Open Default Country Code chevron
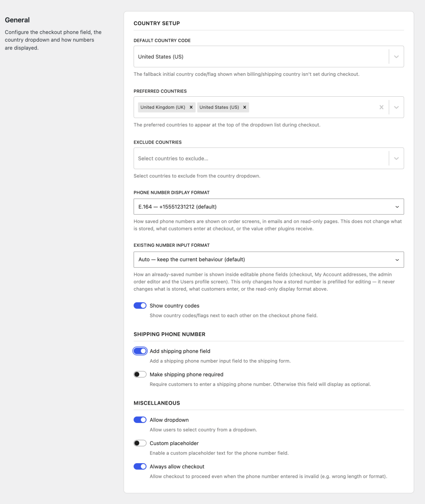 pos(396,56)
